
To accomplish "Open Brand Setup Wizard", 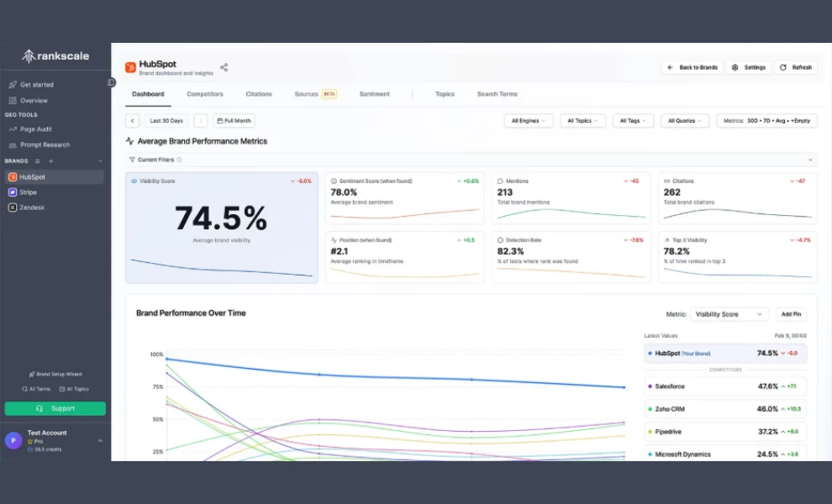I will point(55,374).
